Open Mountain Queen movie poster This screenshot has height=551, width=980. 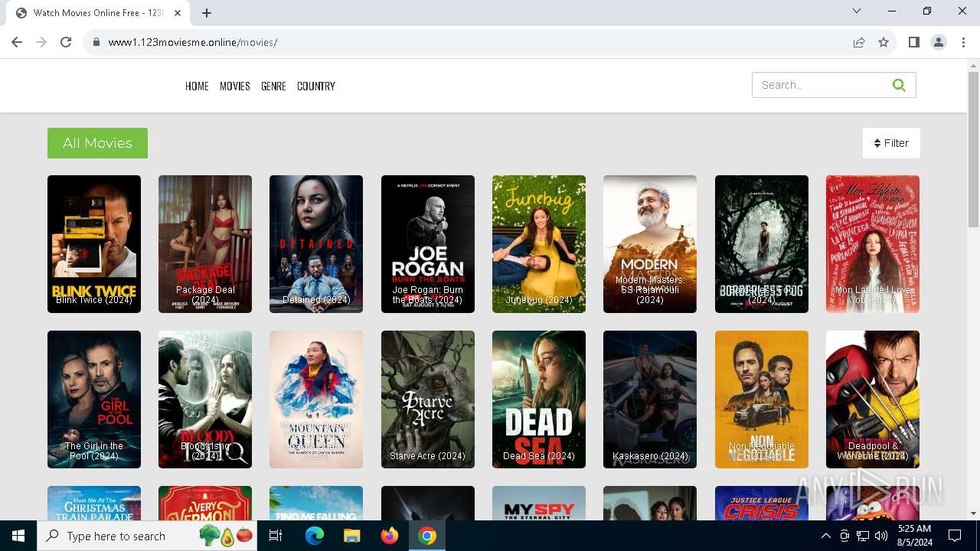[x=316, y=399]
